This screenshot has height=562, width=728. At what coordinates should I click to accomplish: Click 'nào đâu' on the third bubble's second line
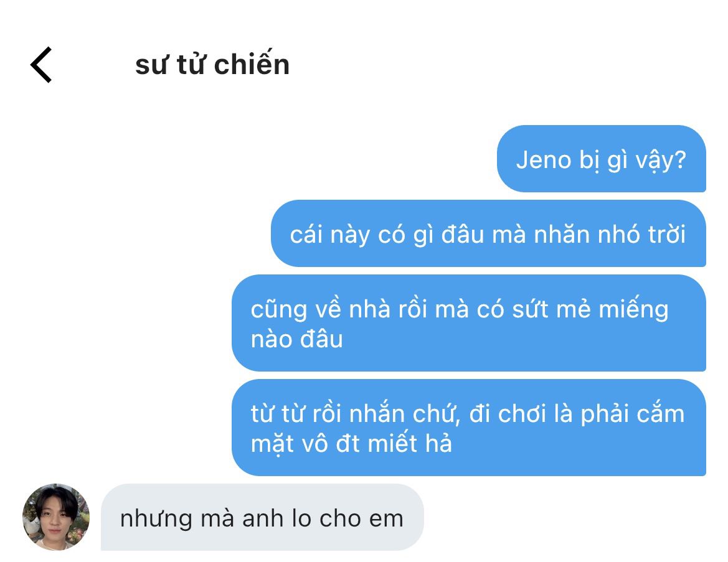(x=296, y=339)
